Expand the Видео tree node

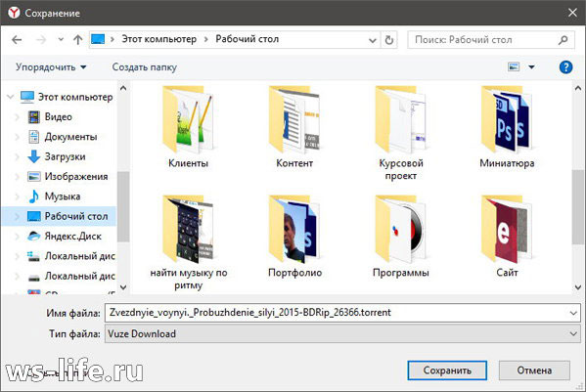point(17,117)
